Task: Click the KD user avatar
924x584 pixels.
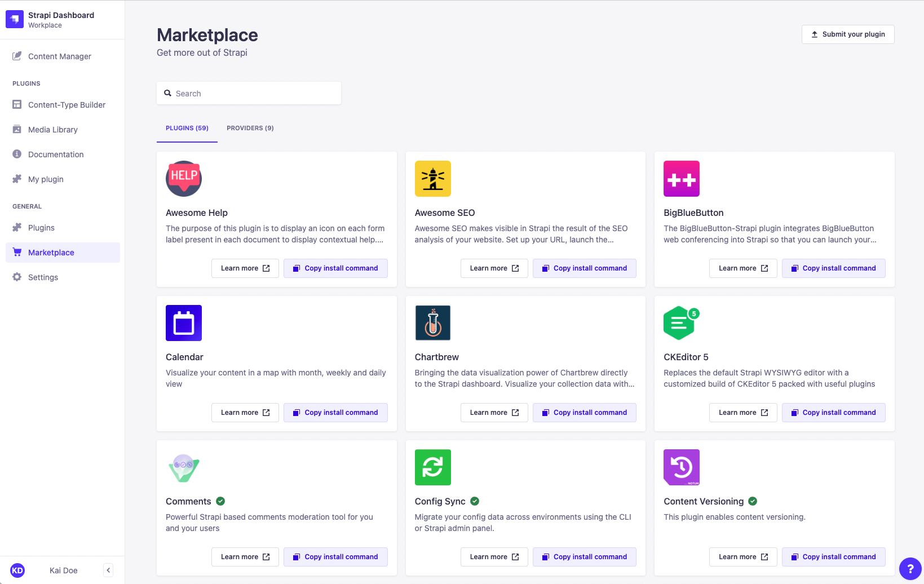Action: (x=17, y=570)
